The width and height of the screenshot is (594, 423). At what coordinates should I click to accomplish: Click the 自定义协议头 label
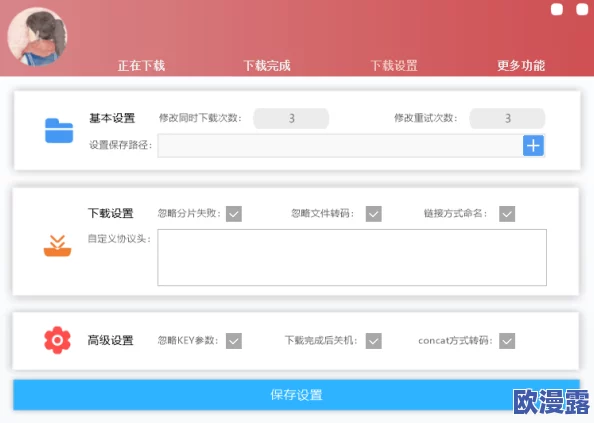119,239
